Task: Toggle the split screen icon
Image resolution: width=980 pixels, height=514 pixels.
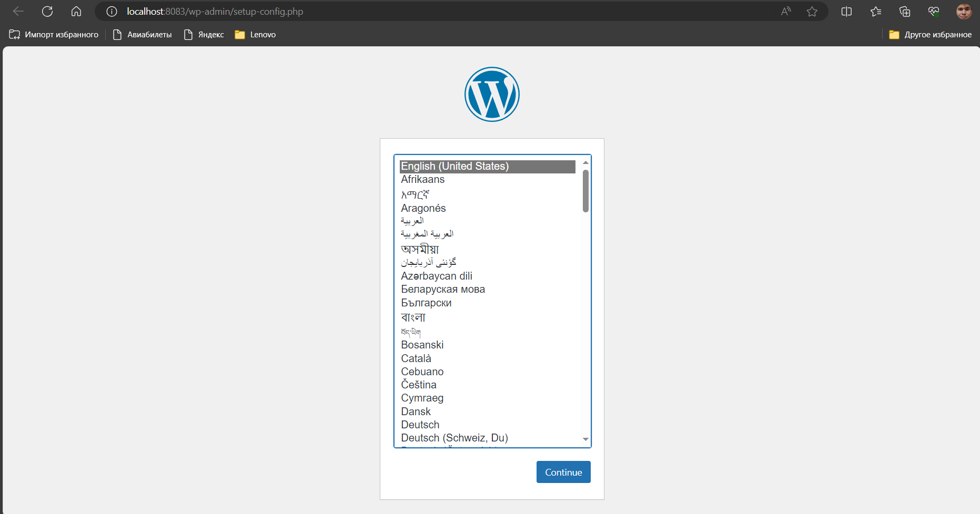Action: [846, 12]
